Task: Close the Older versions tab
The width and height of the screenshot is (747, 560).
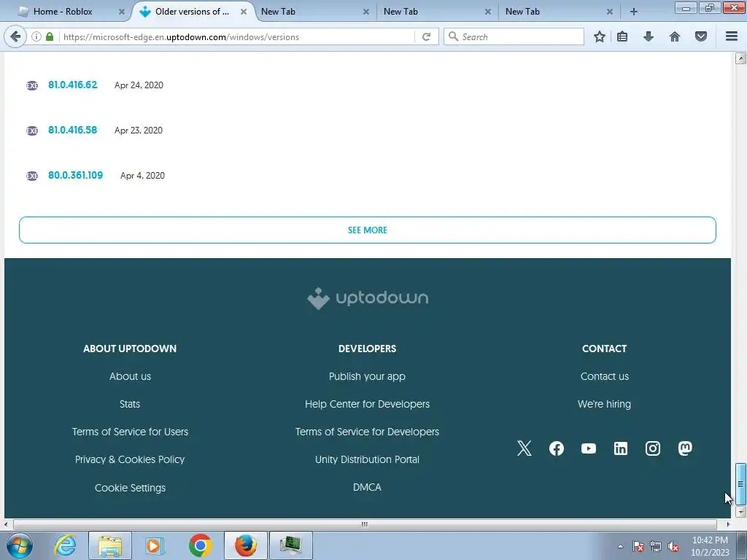Action: [244, 12]
